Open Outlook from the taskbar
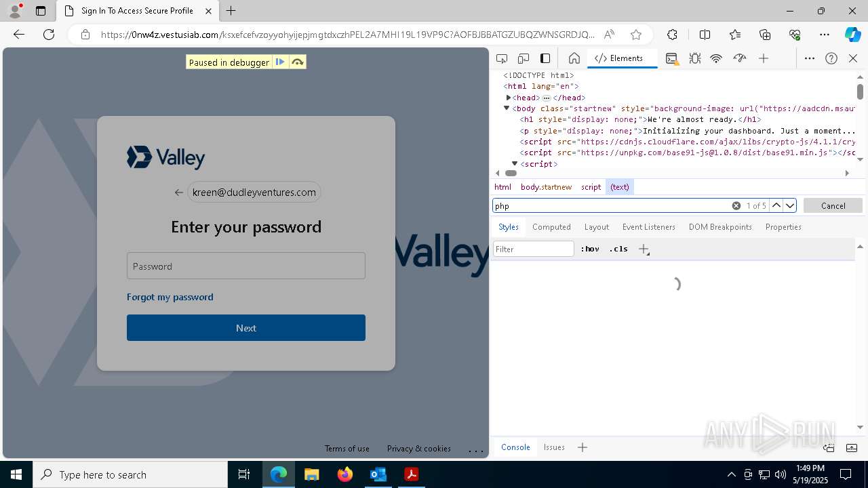This screenshot has width=868, height=488. tap(378, 474)
